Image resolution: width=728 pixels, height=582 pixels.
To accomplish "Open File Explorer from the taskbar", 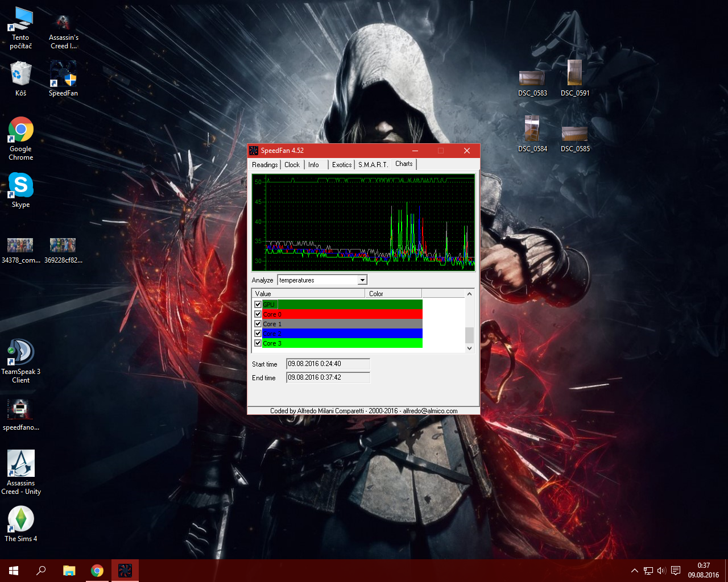I will (x=69, y=571).
